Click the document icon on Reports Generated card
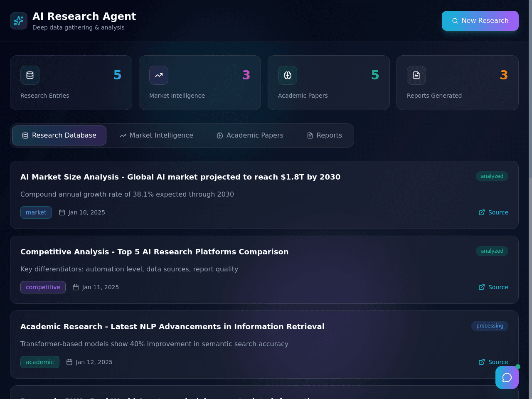Viewport: 532px width, 399px height. point(416,75)
